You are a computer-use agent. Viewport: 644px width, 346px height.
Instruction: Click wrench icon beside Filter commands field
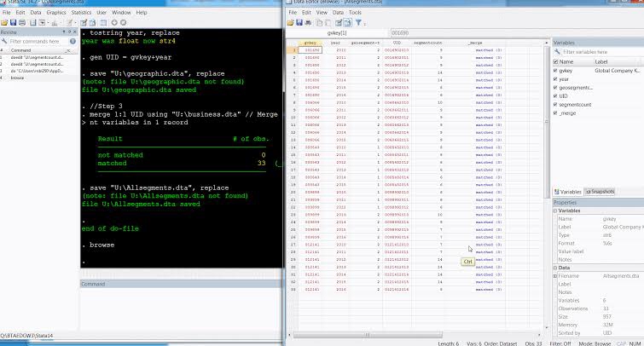pyautogui.click(x=4, y=41)
